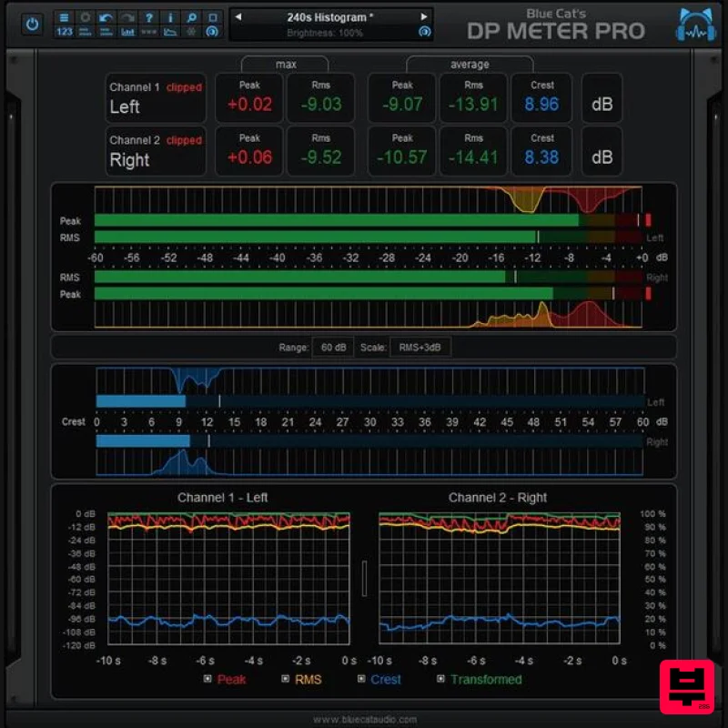Open the 240s Histogram preset selector
The image size is (728, 728).
point(331,16)
